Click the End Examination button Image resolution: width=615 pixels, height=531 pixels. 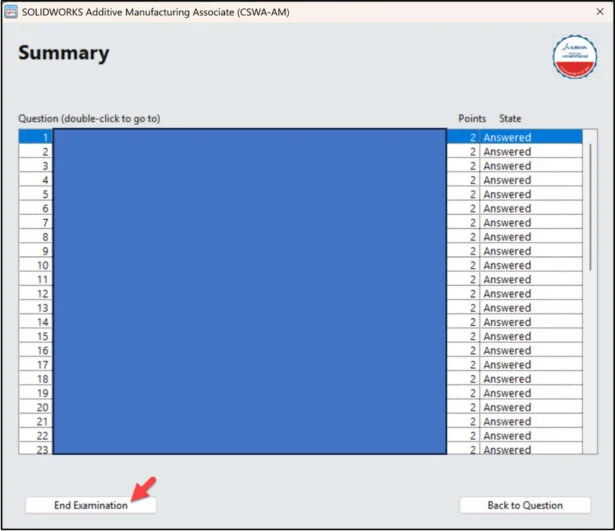coord(90,505)
